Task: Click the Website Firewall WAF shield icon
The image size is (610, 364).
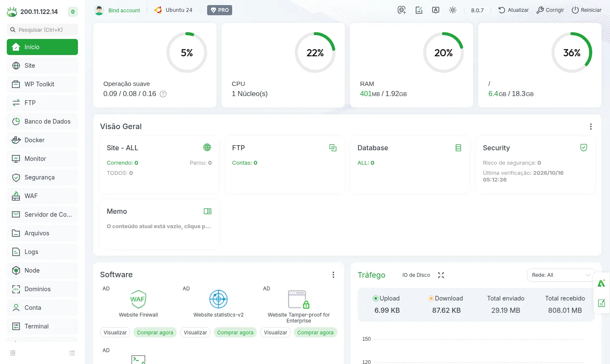Action: 139,299
